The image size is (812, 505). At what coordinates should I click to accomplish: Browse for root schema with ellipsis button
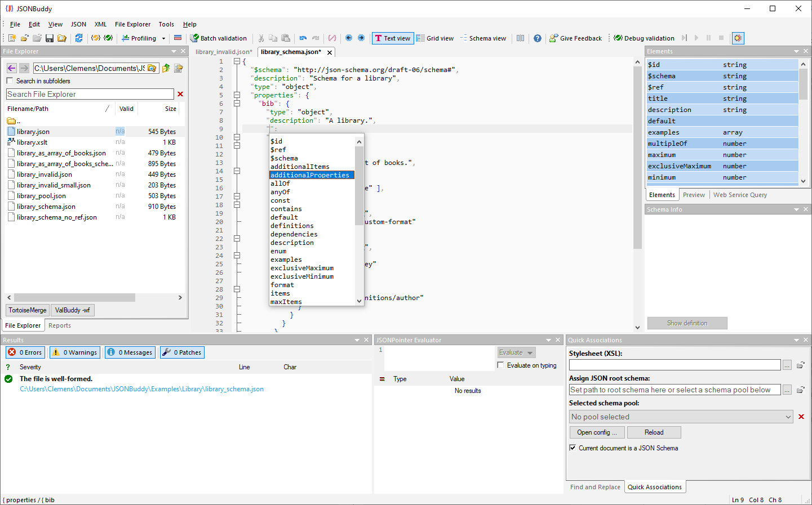tap(787, 390)
